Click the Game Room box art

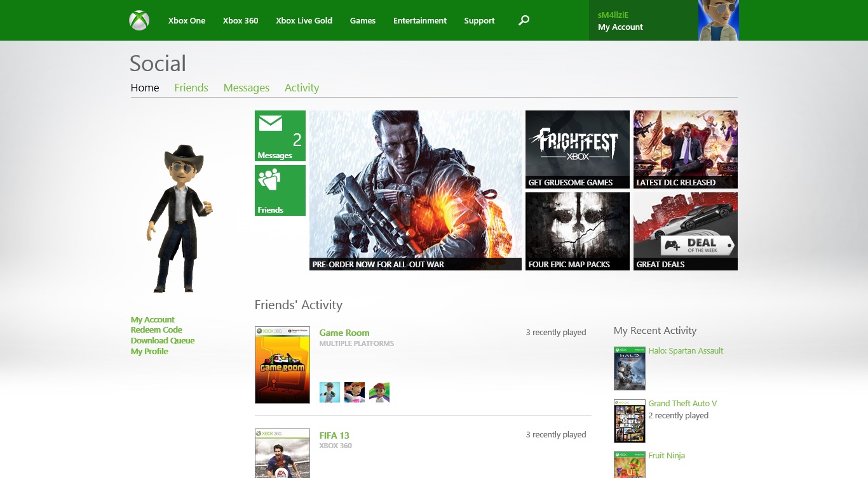pos(282,365)
